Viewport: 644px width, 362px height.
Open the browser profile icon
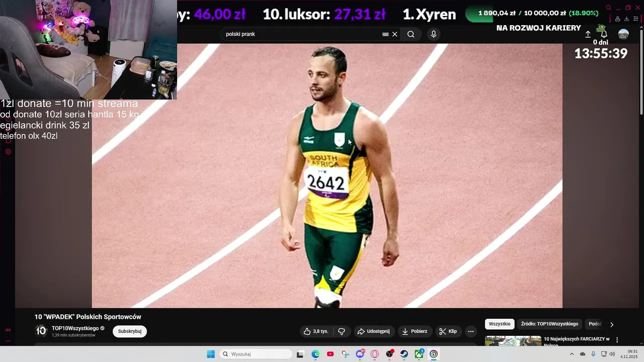[x=617, y=19]
